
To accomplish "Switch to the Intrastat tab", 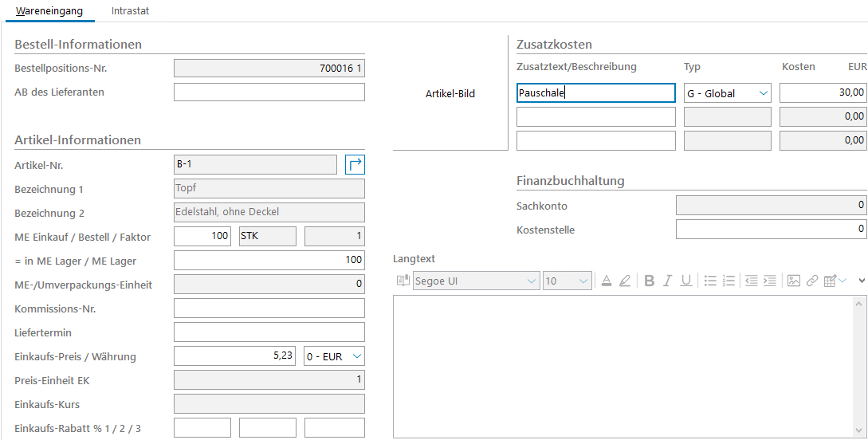I will point(130,11).
